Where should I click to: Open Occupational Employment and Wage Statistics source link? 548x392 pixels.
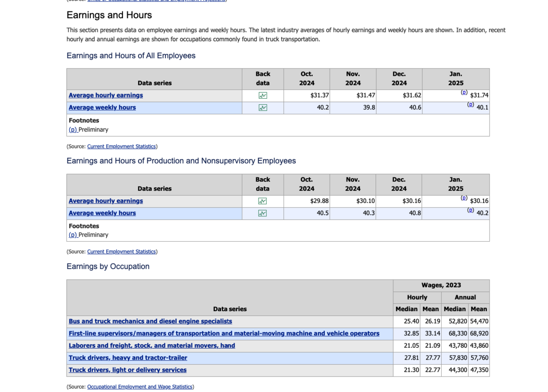[x=139, y=387]
